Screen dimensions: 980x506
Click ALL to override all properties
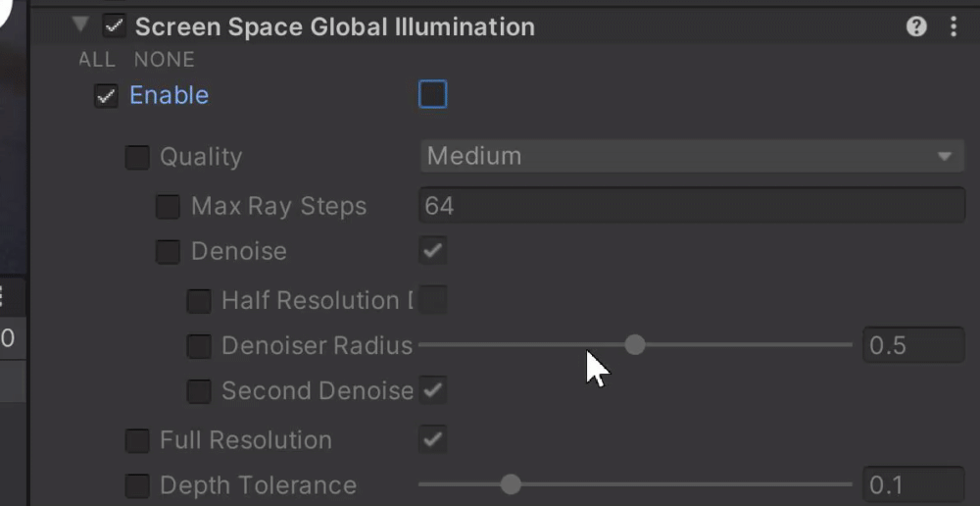97,60
